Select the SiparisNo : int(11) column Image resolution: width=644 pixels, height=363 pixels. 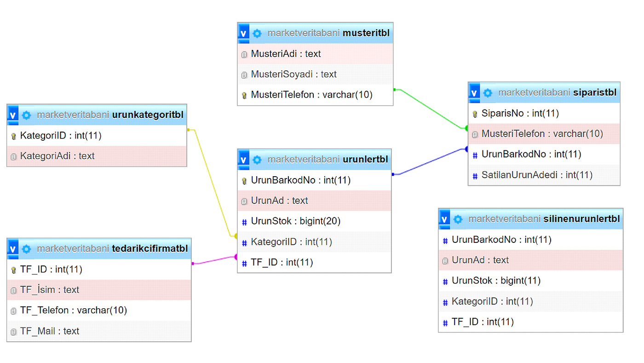(544, 113)
